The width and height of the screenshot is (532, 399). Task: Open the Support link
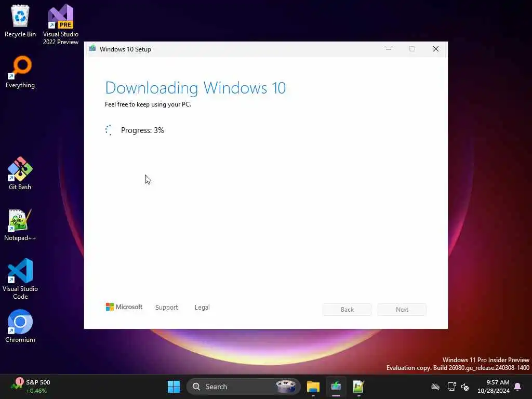pos(167,308)
